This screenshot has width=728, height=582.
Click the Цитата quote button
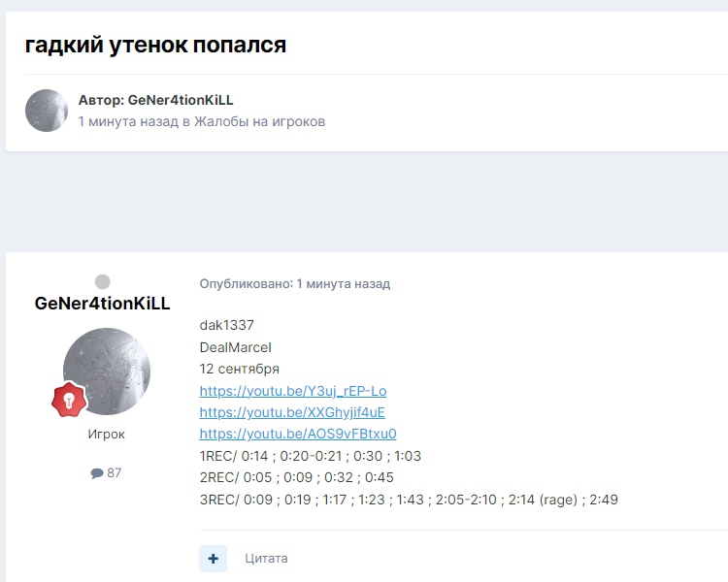266,559
